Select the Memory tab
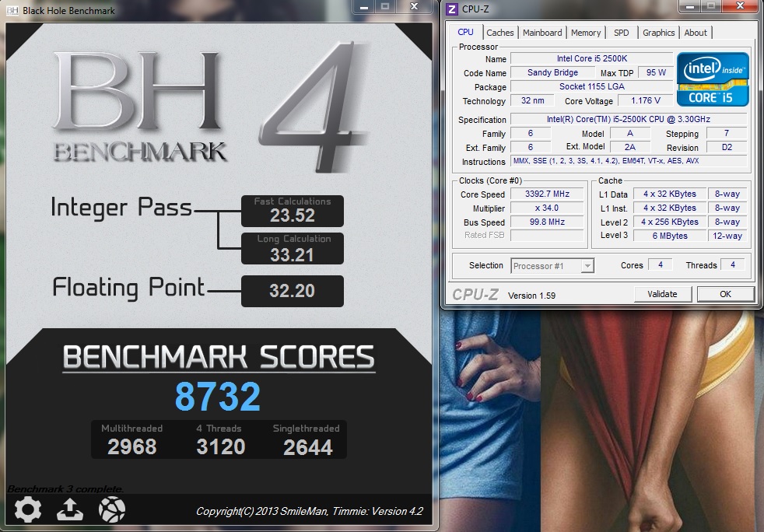Viewport: 764px width, 532px height. tap(586, 33)
